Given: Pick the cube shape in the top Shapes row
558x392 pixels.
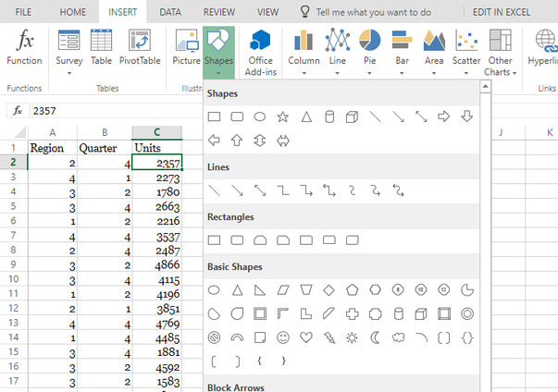Looking at the screenshot, I should click(352, 116).
